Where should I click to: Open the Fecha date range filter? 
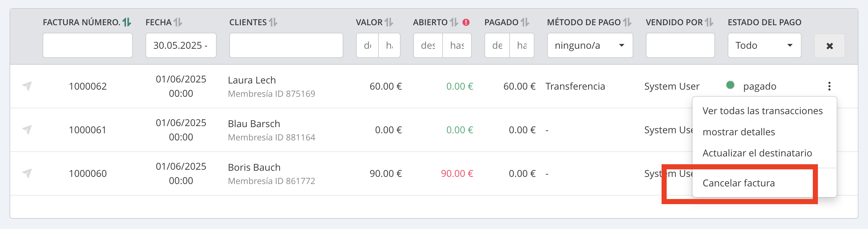click(181, 45)
